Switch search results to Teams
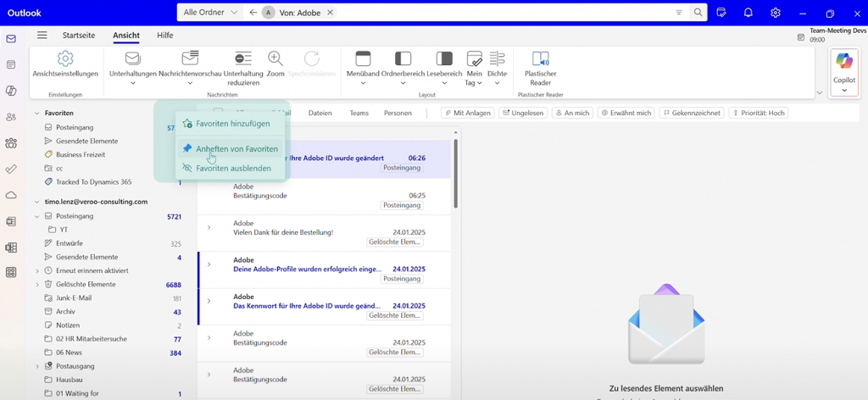This screenshot has height=400, width=868. tap(359, 113)
